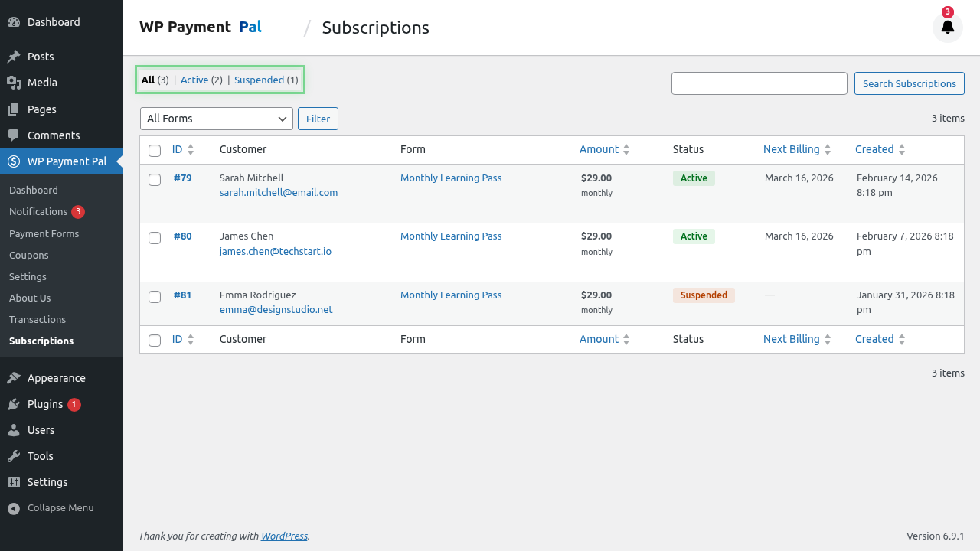Click the Tools icon in the sidebar
Viewport: 980px width, 551px height.
12,455
